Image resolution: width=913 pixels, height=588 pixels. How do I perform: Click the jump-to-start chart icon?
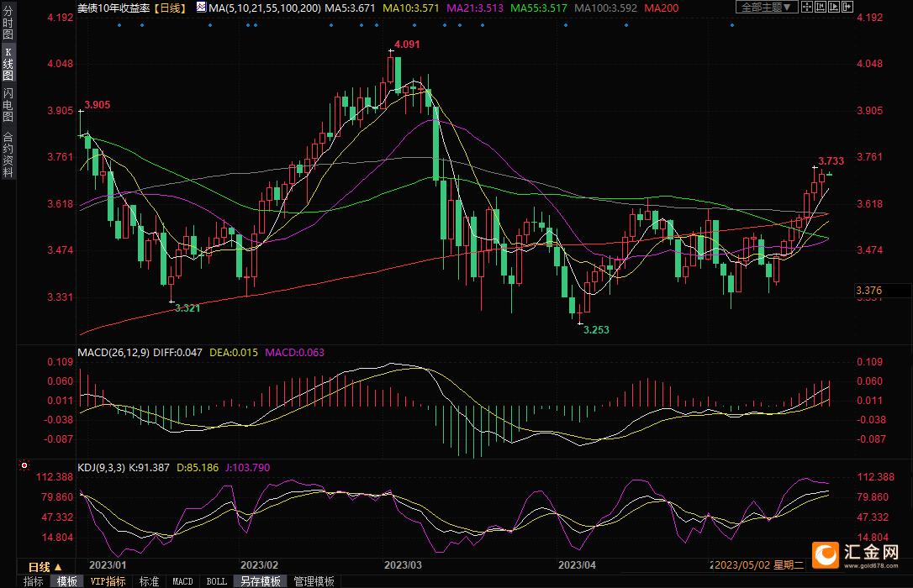coord(821,7)
